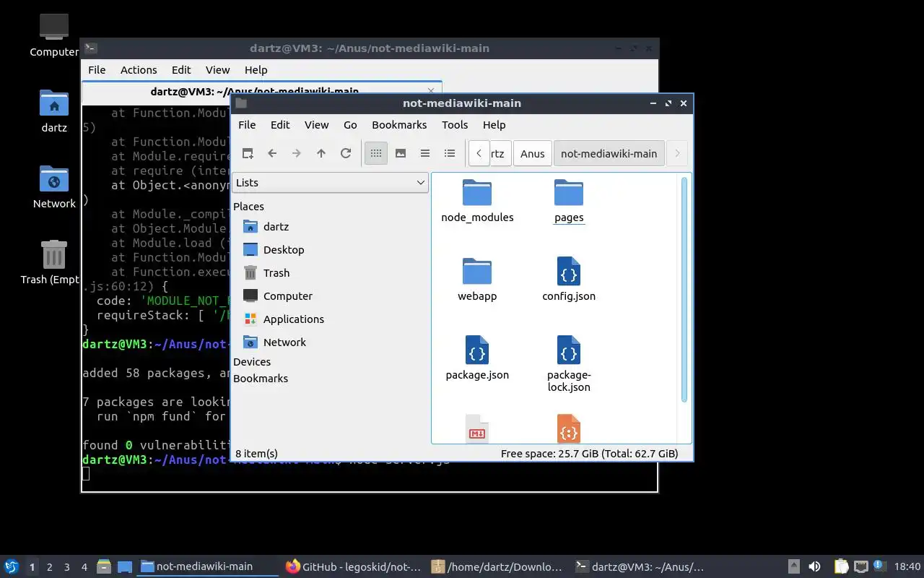The width and height of the screenshot is (924, 578).
Task: Select the markdown file icon
Action: [477, 428]
